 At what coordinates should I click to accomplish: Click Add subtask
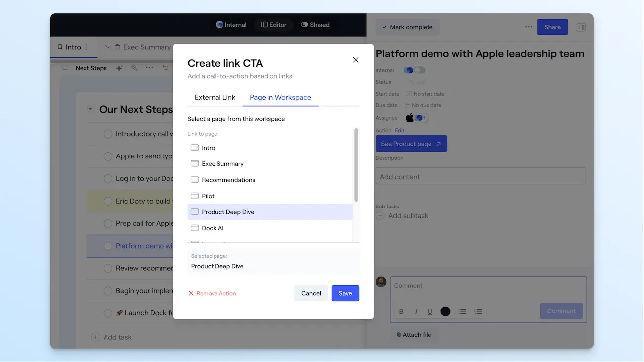[402, 216]
